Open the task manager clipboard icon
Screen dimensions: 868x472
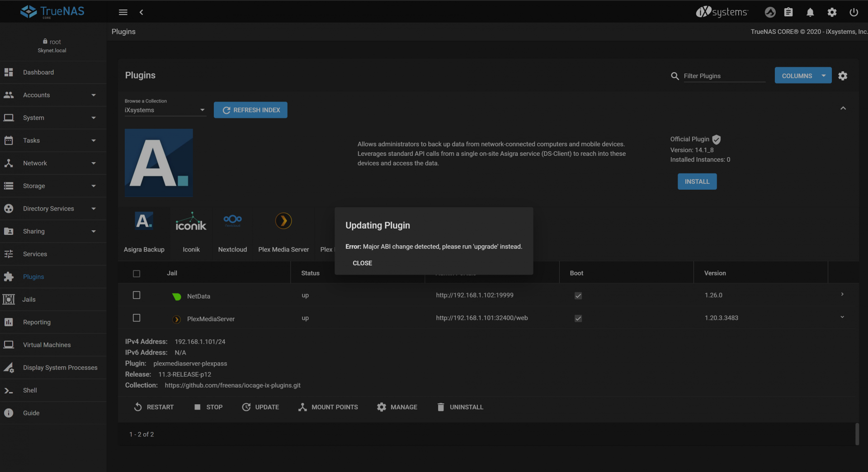[788, 12]
